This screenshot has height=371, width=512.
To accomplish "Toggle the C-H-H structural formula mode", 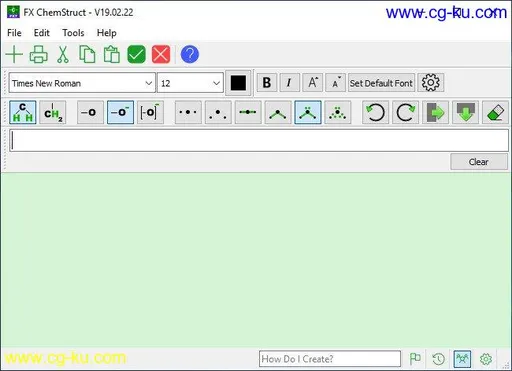I will 23,112.
